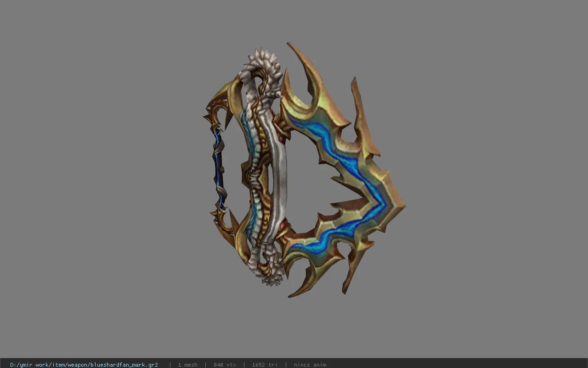The height and width of the screenshot is (368, 588).
Task: Click the '840 vtx' vertex count
Action: tap(225, 365)
